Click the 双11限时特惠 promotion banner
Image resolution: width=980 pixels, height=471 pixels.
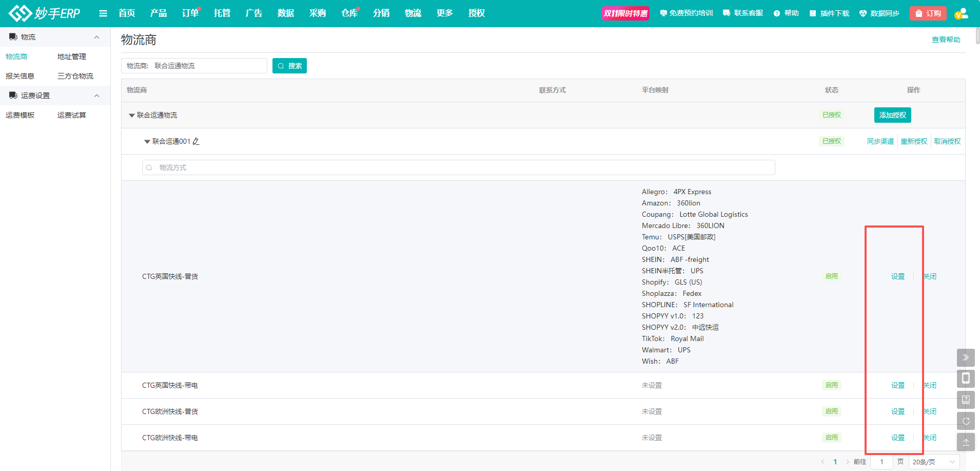pyautogui.click(x=625, y=13)
